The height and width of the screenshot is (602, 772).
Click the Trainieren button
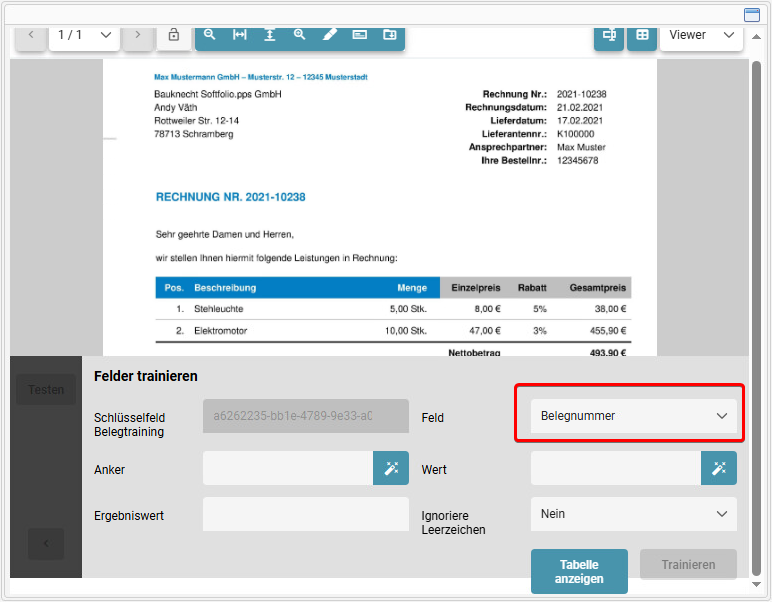point(688,565)
